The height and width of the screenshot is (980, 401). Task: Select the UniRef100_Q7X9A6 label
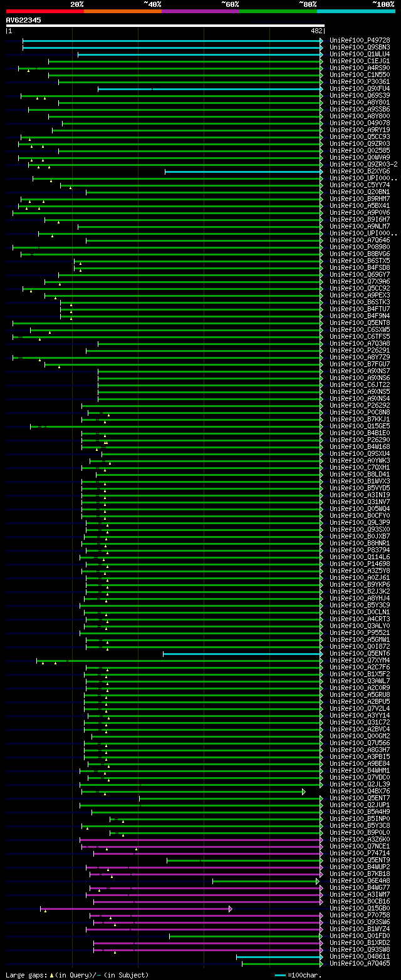(360, 282)
